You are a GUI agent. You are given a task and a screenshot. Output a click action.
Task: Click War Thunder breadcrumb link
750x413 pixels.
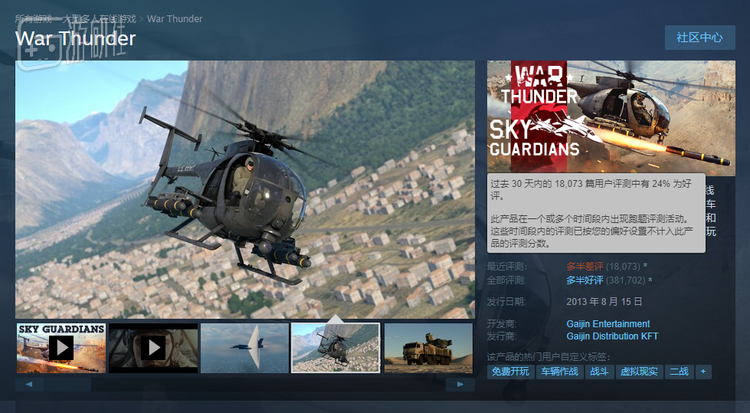(x=174, y=18)
